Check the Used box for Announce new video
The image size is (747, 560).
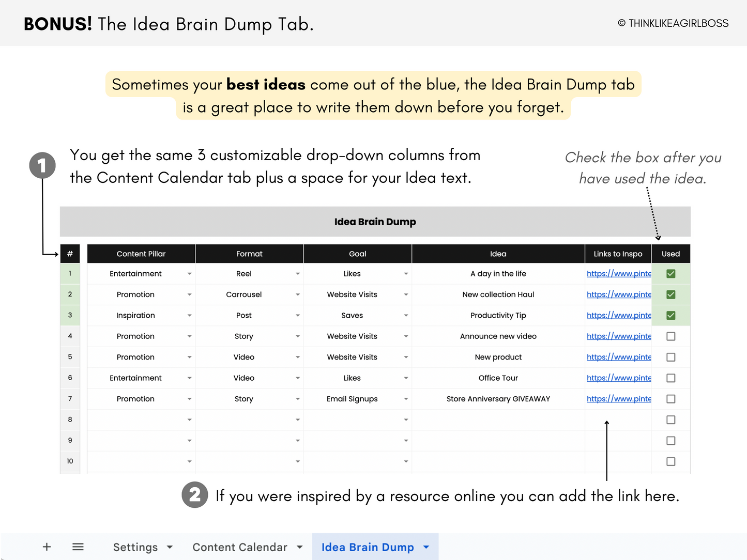(670, 336)
